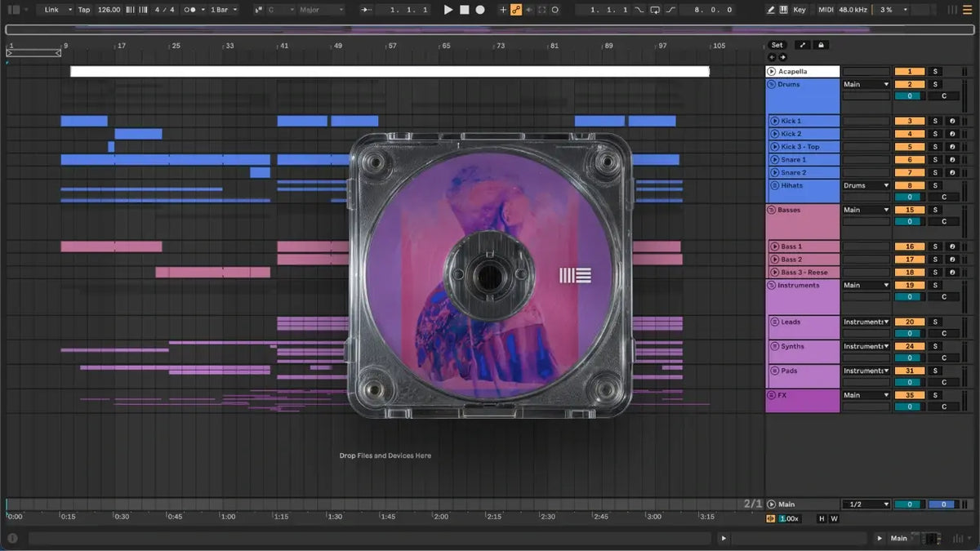Solo the Acapella track

(935, 72)
